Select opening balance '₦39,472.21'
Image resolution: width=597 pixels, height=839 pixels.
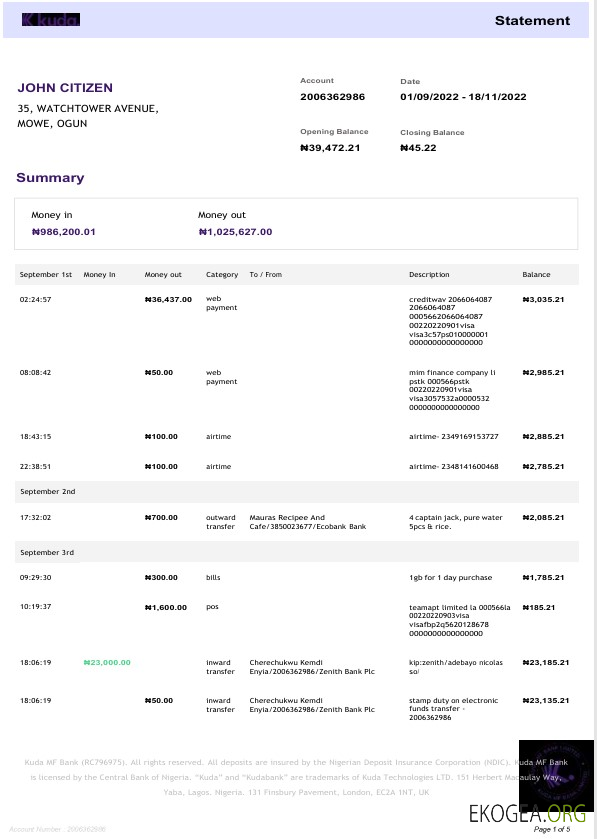coord(330,148)
